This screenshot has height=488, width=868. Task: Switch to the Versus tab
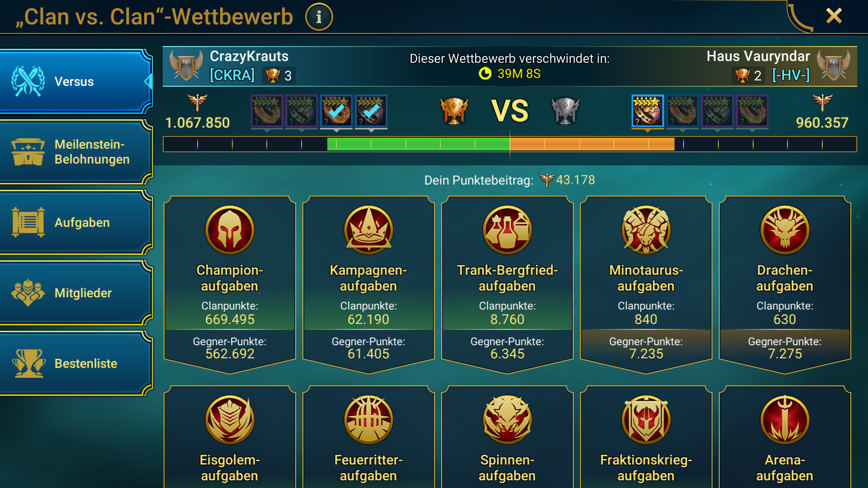click(75, 81)
